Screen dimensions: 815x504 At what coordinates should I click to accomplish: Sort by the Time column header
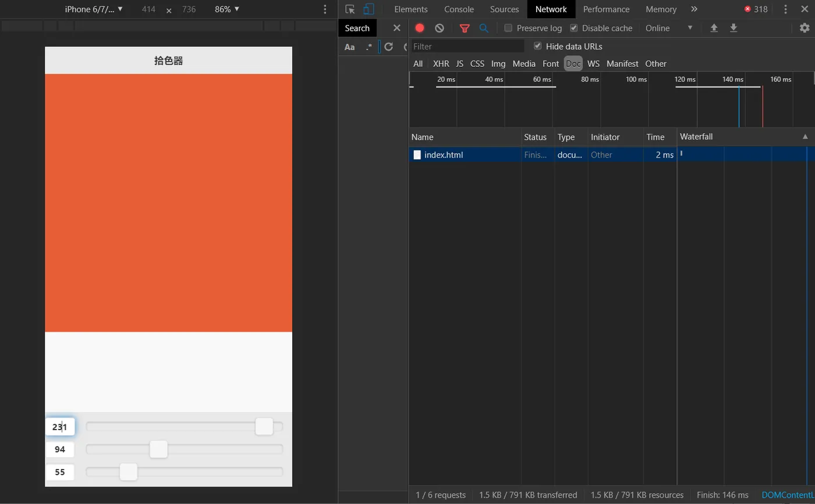(660, 137)
